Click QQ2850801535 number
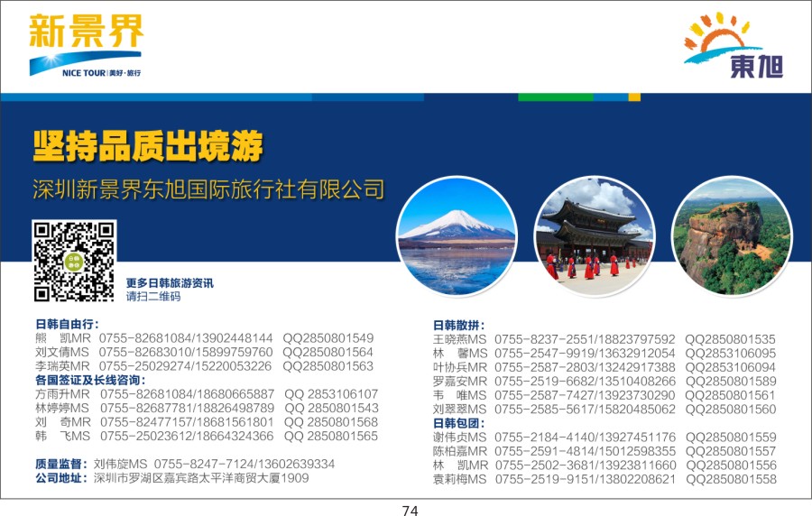Image resolution: width=812 pixels, height=516 pixels. click(730, 339)
